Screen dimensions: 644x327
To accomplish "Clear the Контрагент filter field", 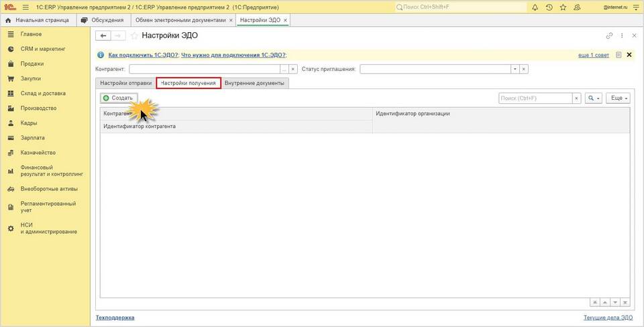I will coord(293,69).
